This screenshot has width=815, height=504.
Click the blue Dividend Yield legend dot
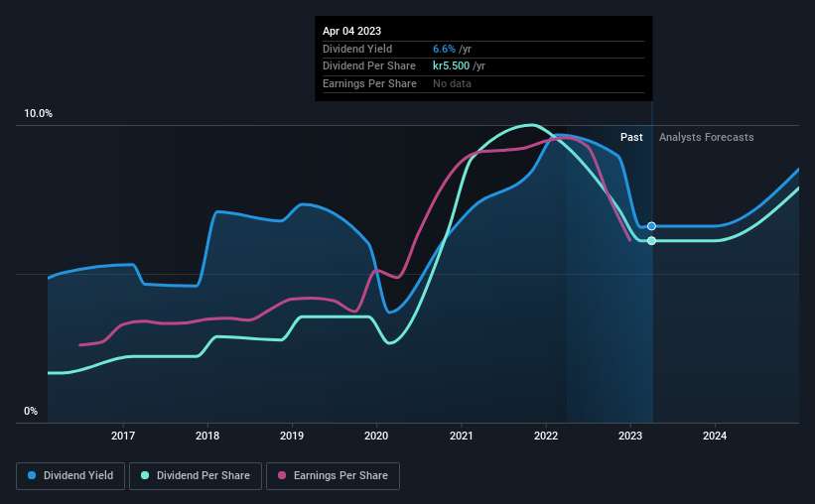pyautogui.click(x=32, y=475)
